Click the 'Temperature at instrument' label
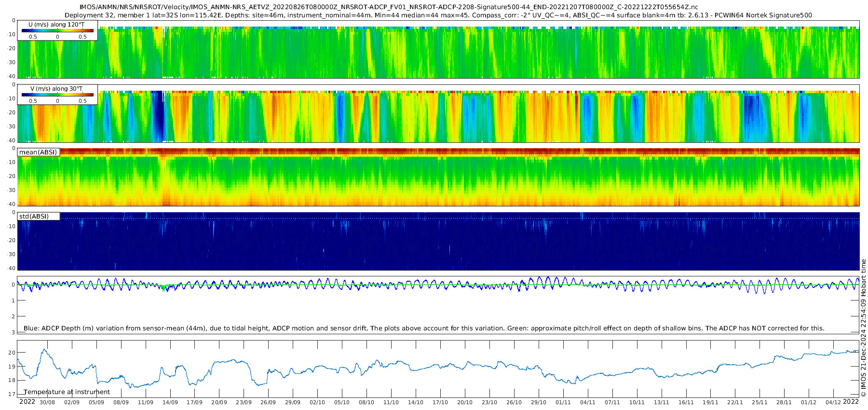The height and width of the screenshot is (410, 868). 67,392
